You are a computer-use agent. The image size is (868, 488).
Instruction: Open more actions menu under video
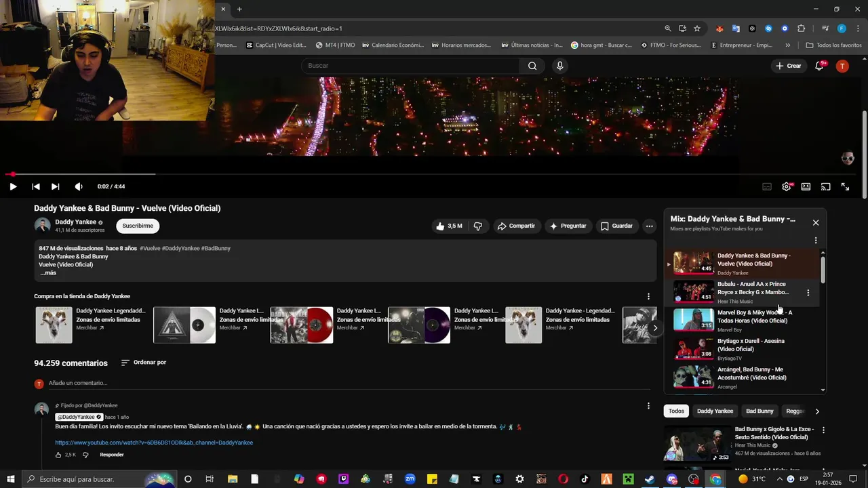649,226
